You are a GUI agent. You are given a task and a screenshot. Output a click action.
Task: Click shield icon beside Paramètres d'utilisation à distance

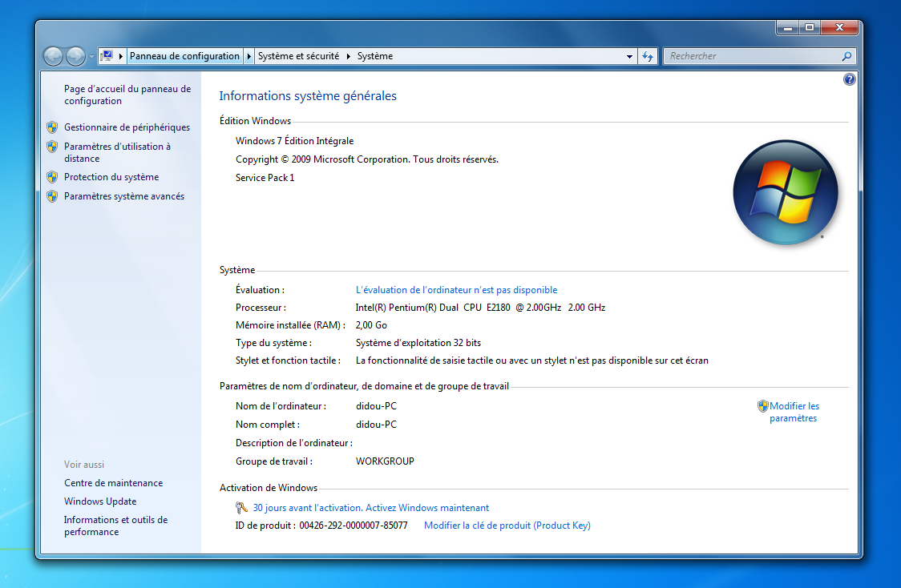click(52, 147)
